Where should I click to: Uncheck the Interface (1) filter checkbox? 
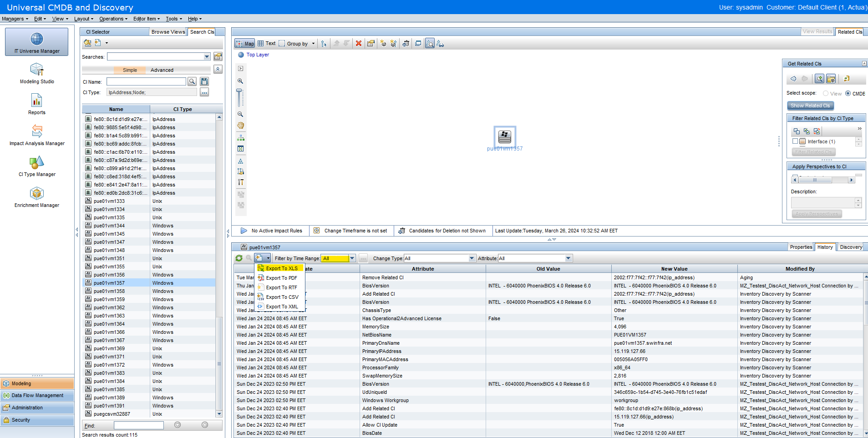(796, 141)
